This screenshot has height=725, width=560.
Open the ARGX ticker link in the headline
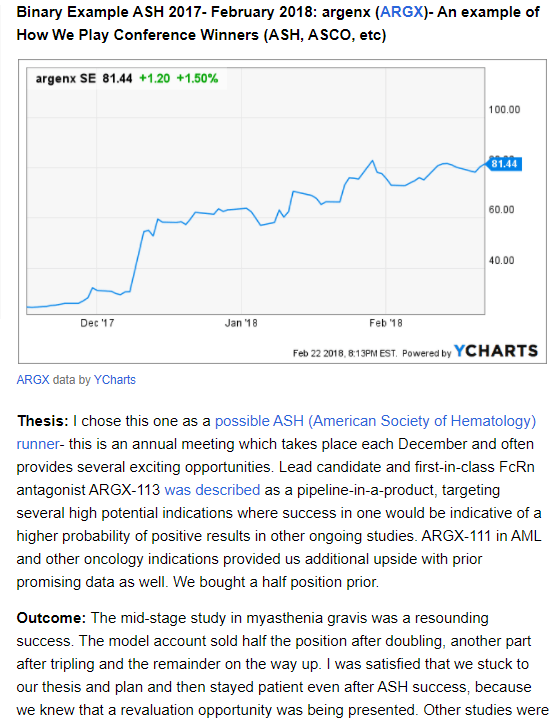pos(401,12)
